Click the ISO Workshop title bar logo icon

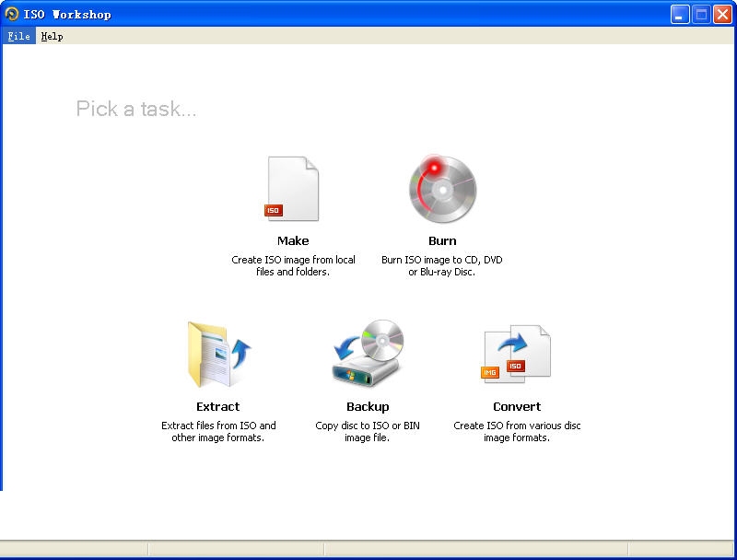point(12,14)
